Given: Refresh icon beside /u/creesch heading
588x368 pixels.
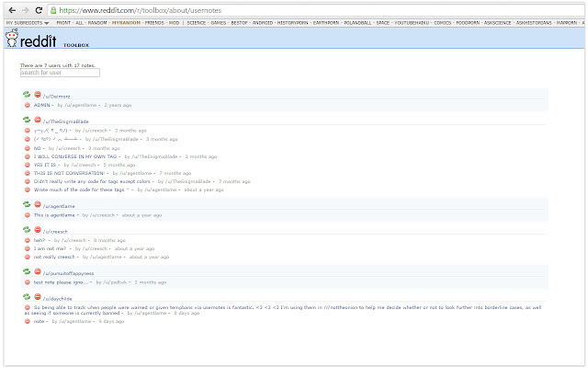Looking at the screenshot, I should coord(27,229).
